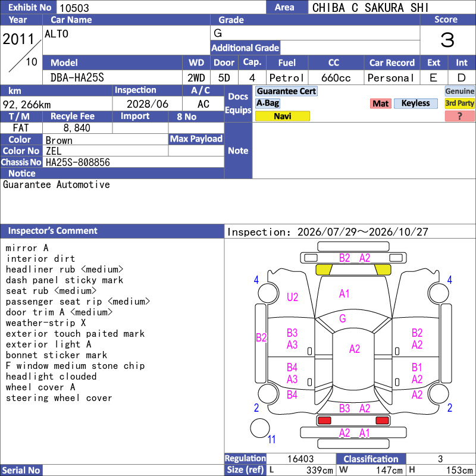Click the A1 mark on the bonnet
476x476 pixels.
pos(345,293)
